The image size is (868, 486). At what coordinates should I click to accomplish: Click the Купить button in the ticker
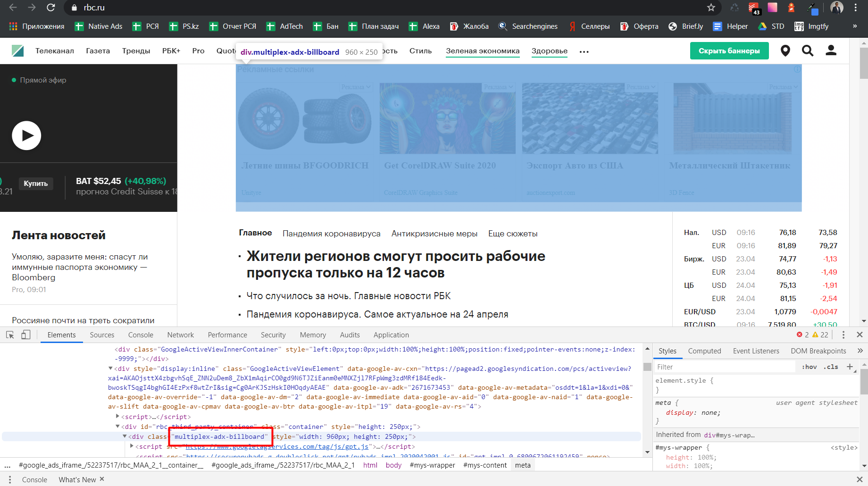click(36, 184)
